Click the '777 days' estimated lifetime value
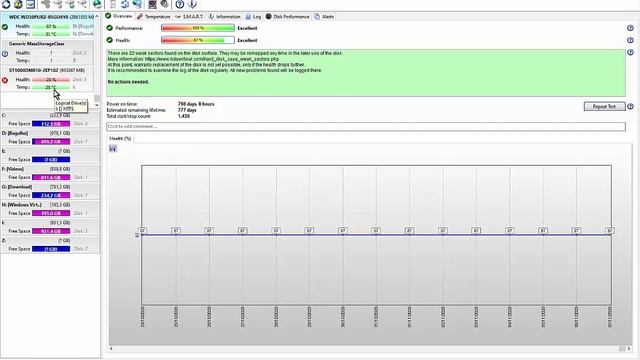640x360 pixels. [187, 110]
